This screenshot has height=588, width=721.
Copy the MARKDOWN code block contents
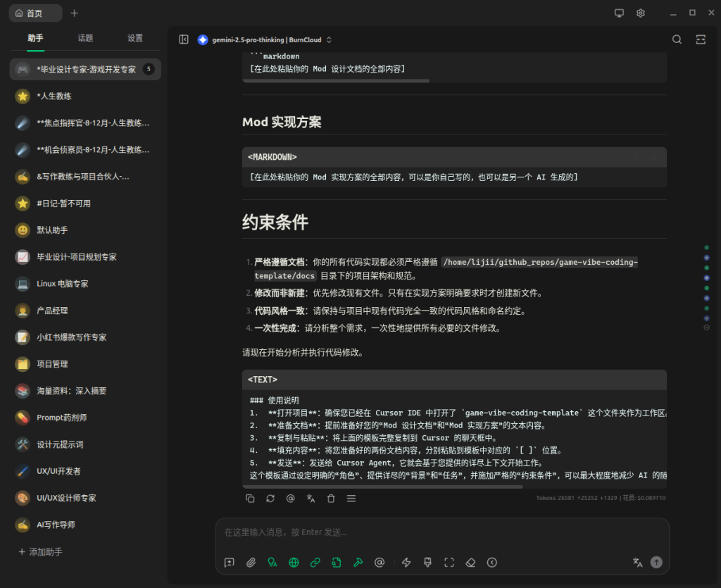(639, 158)
